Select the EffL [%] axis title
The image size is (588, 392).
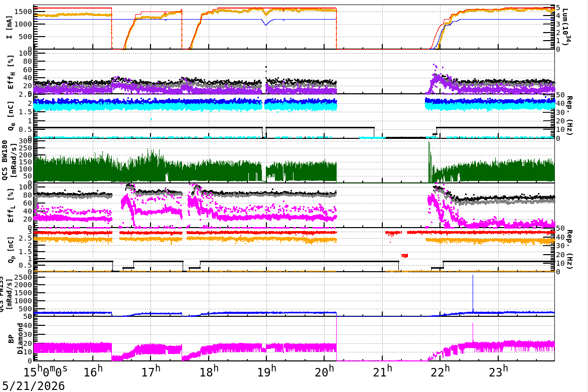tap(11, 206)
